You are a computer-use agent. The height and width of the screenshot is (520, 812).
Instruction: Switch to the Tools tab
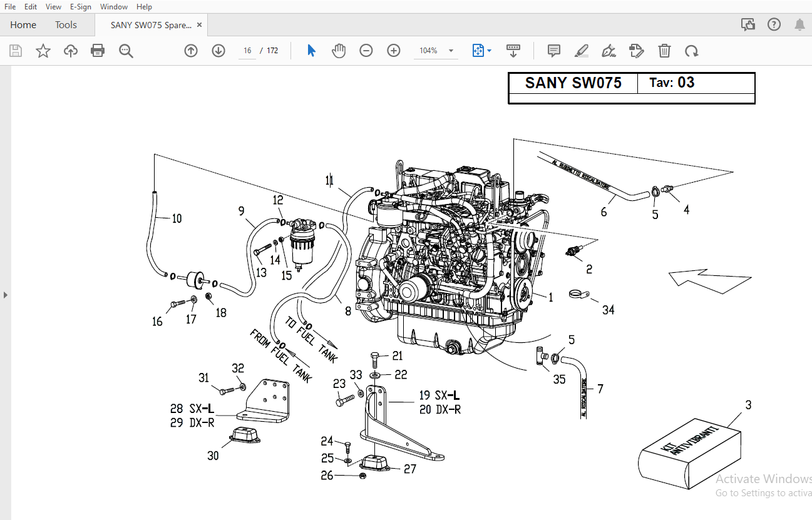pyautogui.click(x=66, y=25)
